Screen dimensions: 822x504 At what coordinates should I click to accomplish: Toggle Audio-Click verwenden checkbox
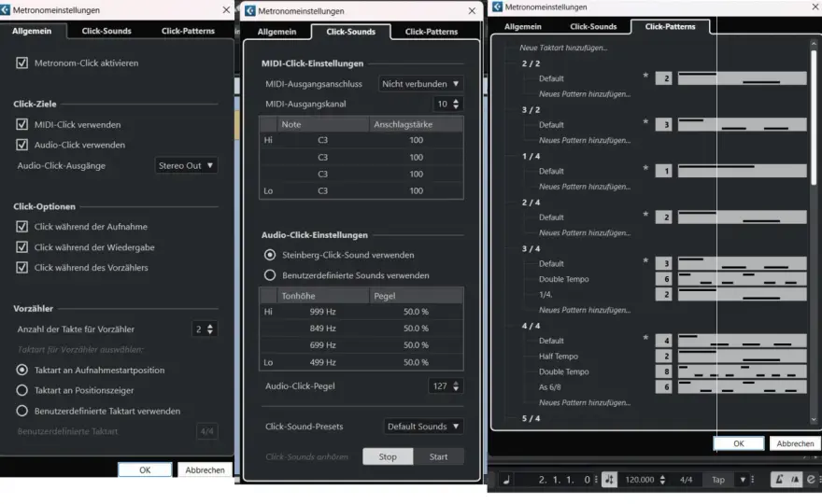coord(22,145)
